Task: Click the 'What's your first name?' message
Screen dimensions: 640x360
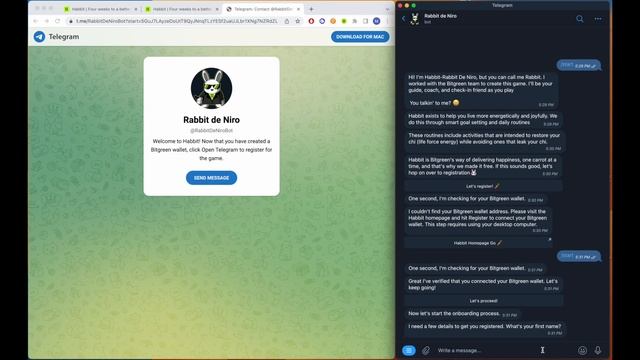Action: [x=484, y=330]
